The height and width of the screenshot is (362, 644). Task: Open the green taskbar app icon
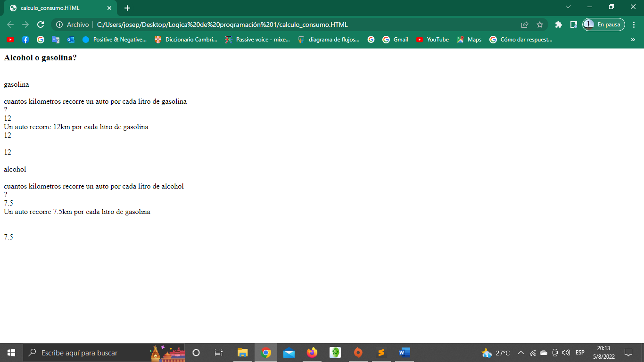coord(335,353)
